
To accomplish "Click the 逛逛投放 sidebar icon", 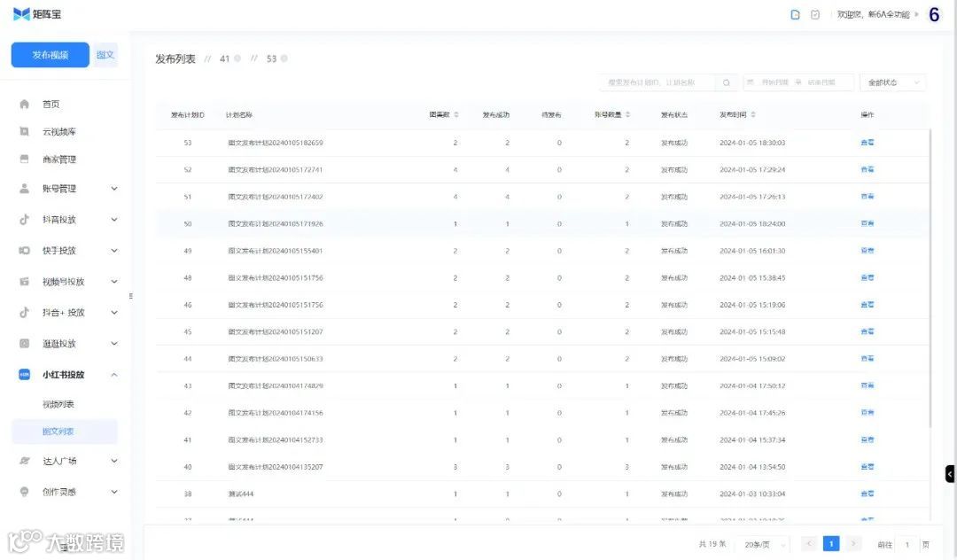I will pyautogui.click(x=25, y=344).
